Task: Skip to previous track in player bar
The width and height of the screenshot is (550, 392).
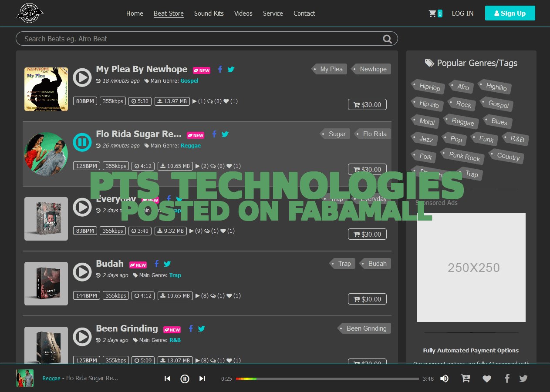Action: (x=167, y=379)
